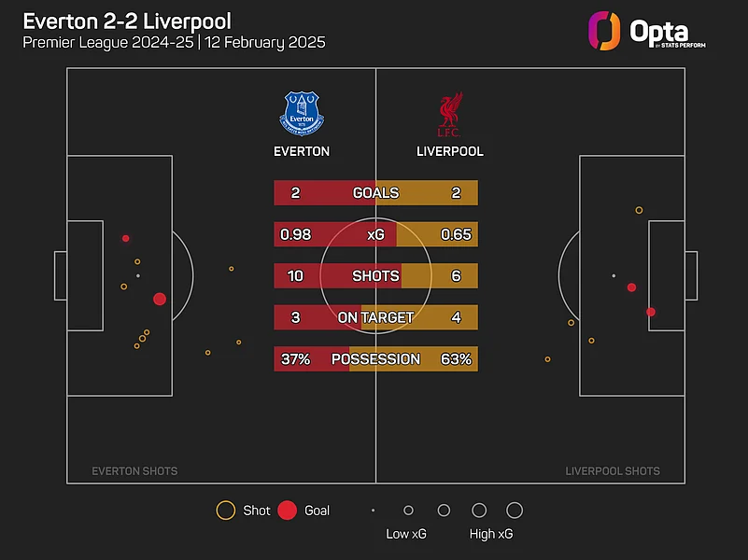The height and width of the screenshot is (560, 748).
Task: Click the Liverpool club crest
Action: pyautogui.click(x=450, y=114)
